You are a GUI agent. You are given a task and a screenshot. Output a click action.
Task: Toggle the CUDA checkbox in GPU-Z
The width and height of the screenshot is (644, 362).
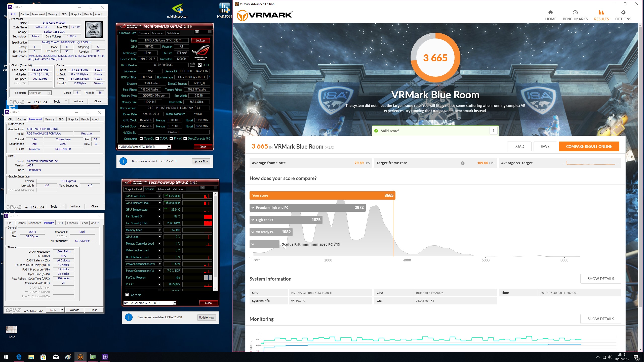coord(157,139)
